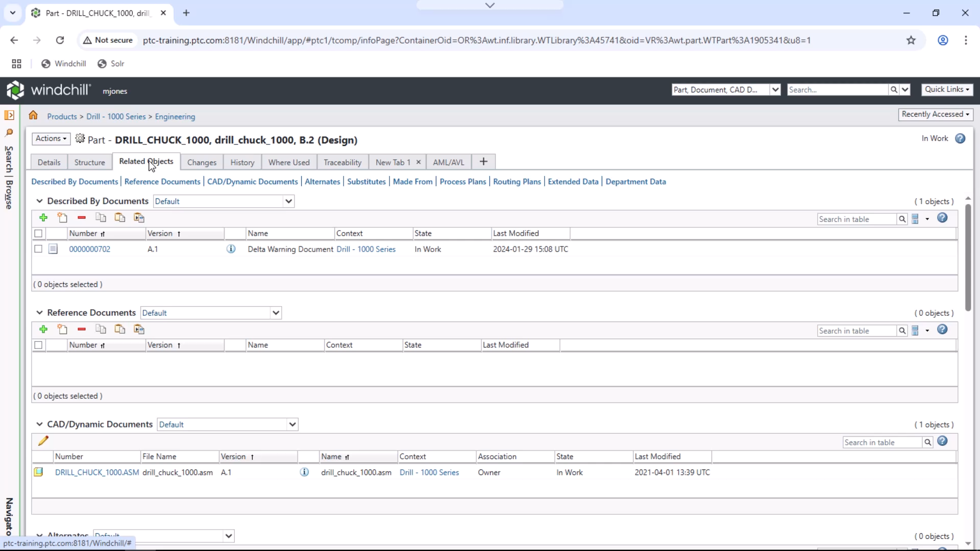Collapse the Reference Documents section
The image size is (980, 551).
pyautogui.click(x=39, y=313)
